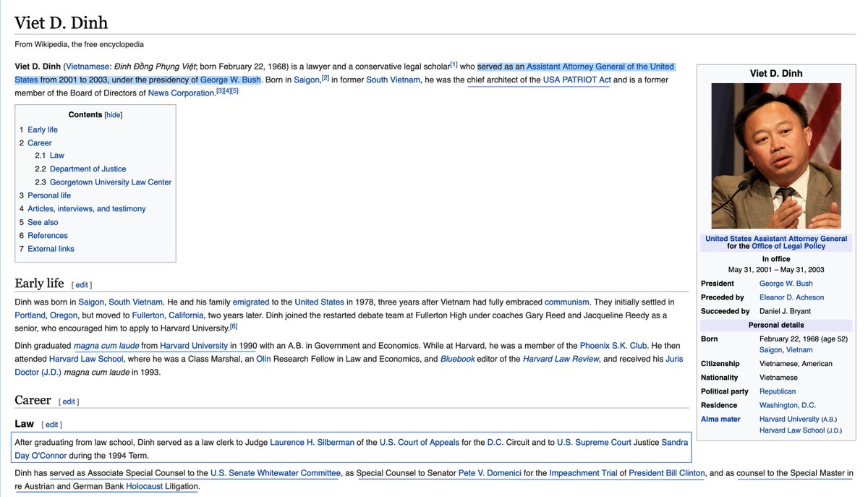Open Eleanor D. Acheson link
868x497 pixels.
click(x=791, y=297)
